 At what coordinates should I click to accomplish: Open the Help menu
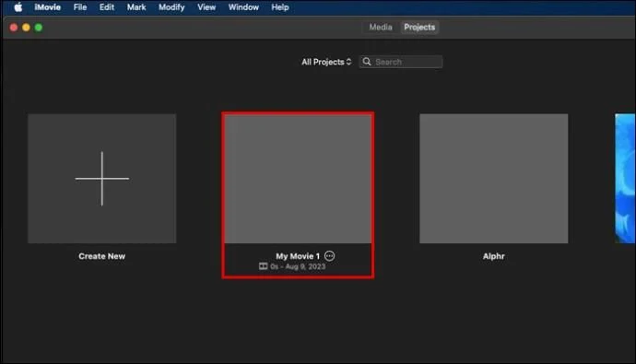[280, 7]
